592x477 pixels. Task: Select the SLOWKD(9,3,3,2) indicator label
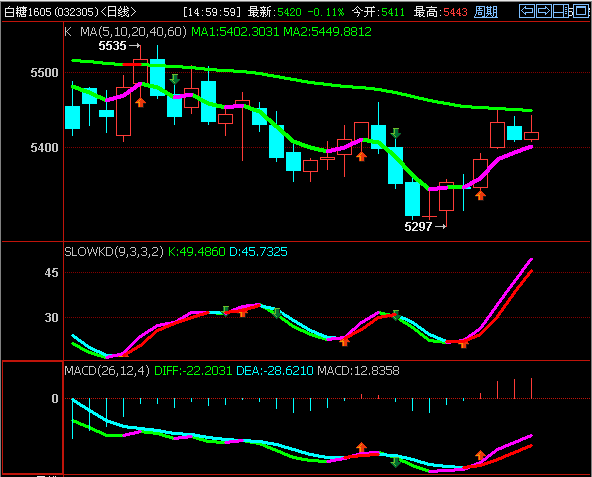114,252
